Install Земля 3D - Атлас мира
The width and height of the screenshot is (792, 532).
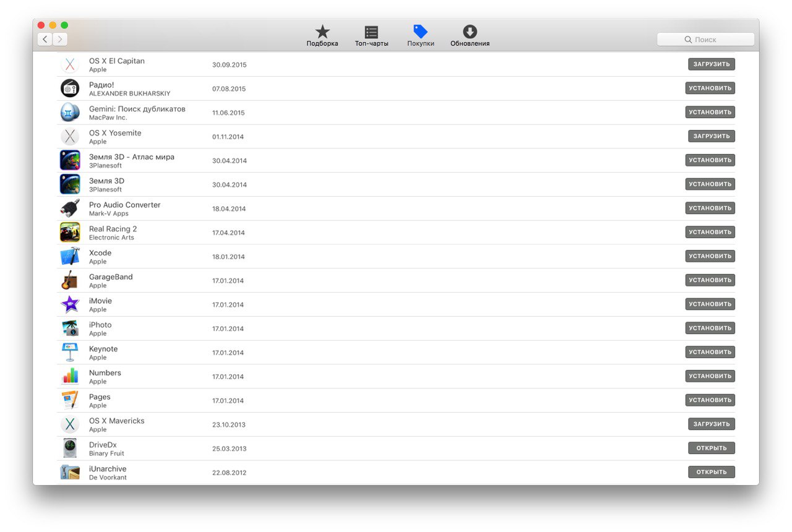710,160
